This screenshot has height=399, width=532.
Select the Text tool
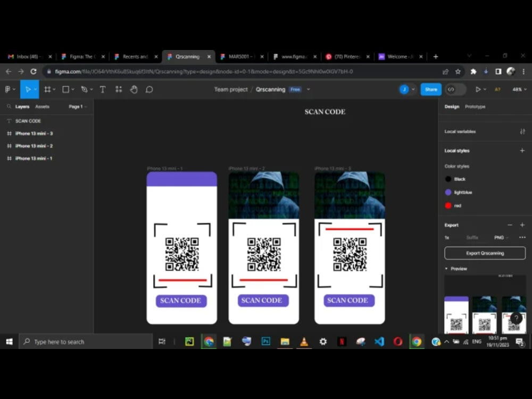(x=103, y=89)
